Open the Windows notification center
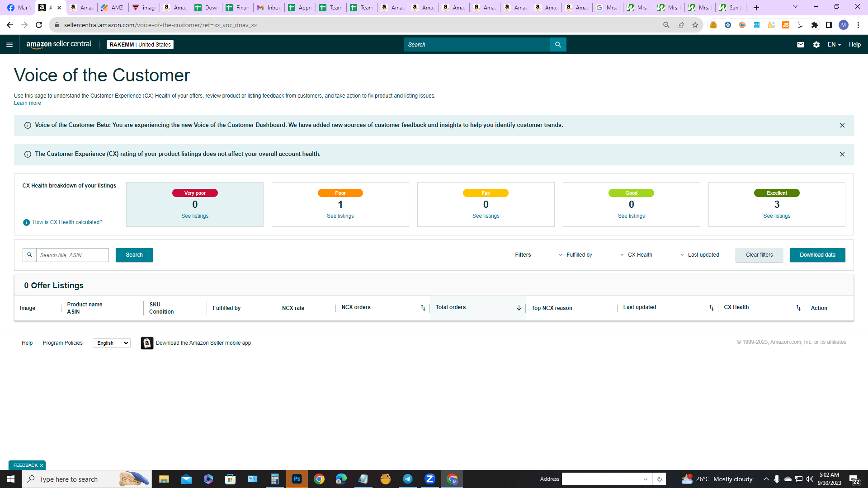 pyautogui.click(x=854, y=479)
